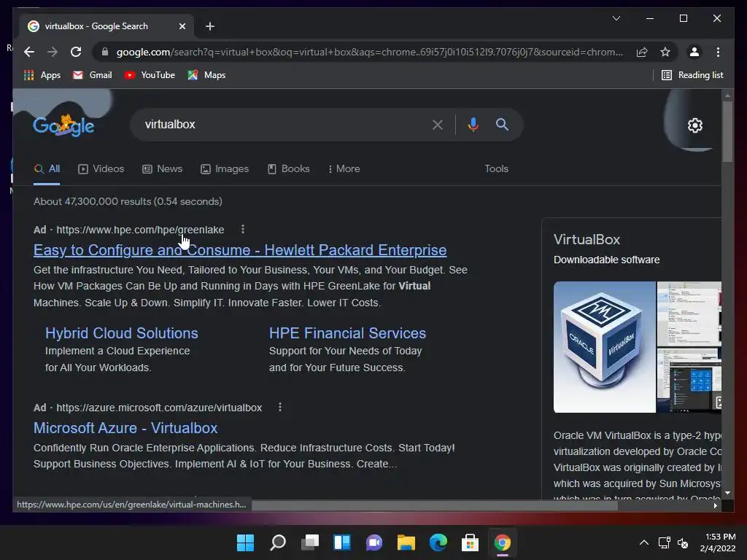Viewport: 747px width, 560px height.
Task: Open a new browser tab
Action: click(210, 26)
